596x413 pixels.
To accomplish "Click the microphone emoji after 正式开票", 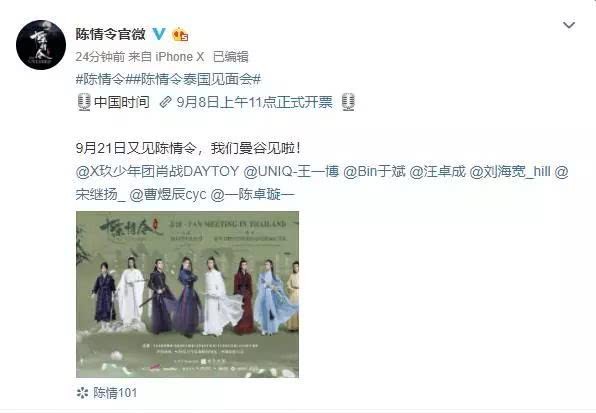I will point(348,102).
